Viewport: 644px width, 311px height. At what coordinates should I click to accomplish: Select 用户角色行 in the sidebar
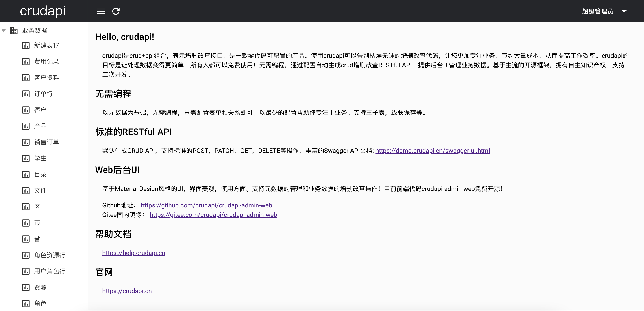tap(50, 271)
